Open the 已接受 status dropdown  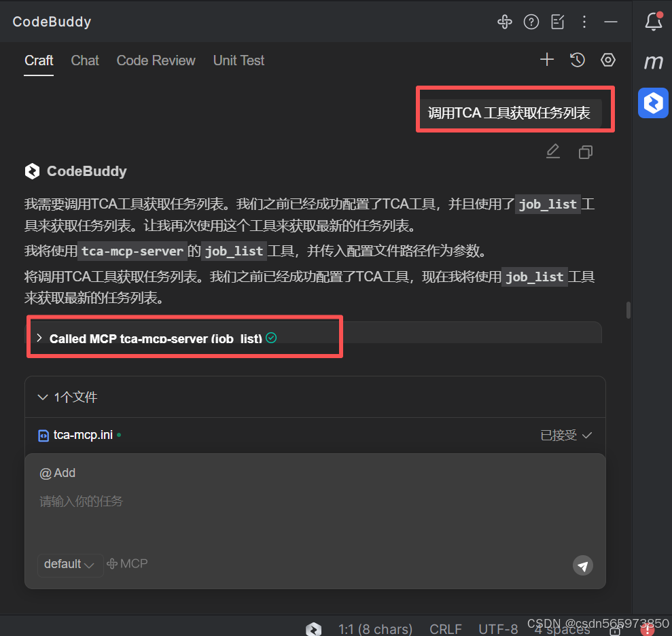point(566,436)
